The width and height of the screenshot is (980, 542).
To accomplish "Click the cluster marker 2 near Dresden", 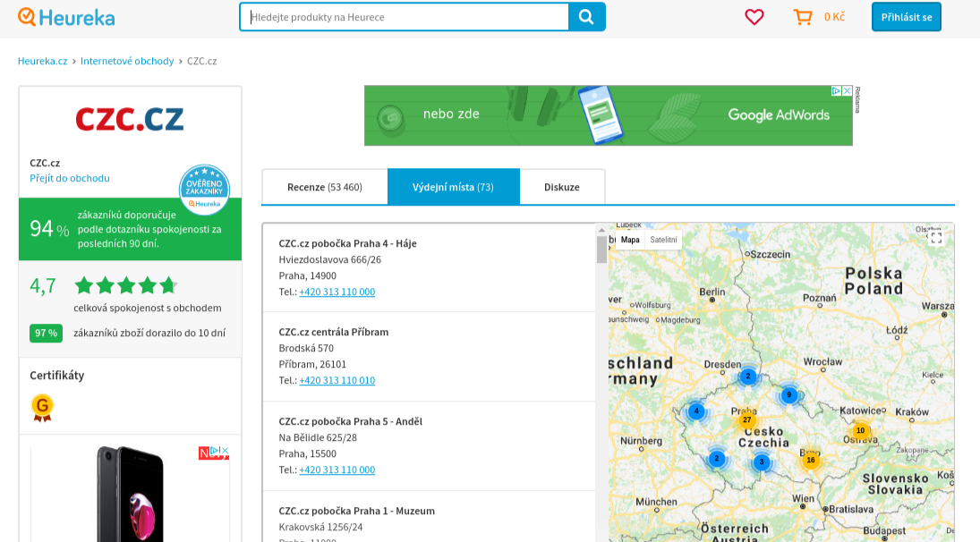I will coord(747,376).
